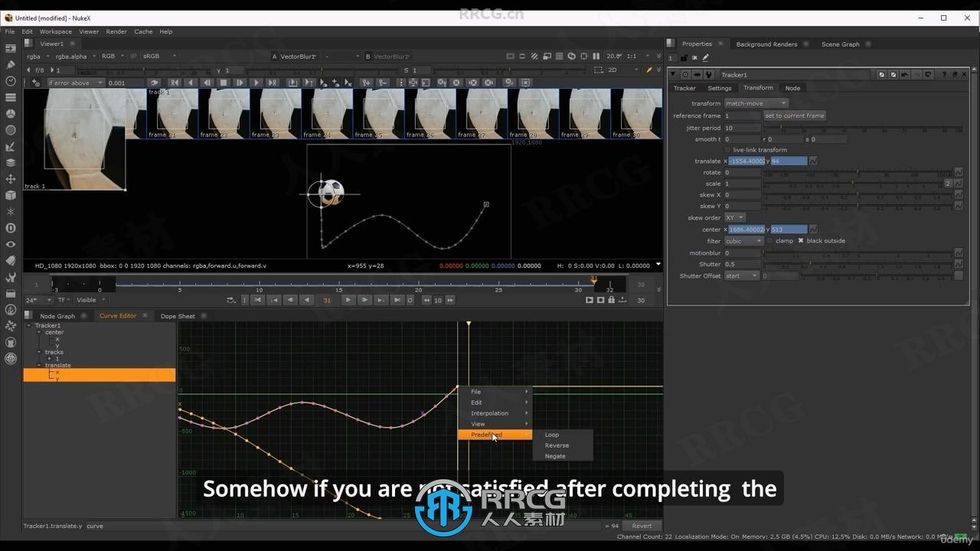Viewport: 980px width, 551px height.
Task: Enable the clamp checkbox
Action: (770, 241)
